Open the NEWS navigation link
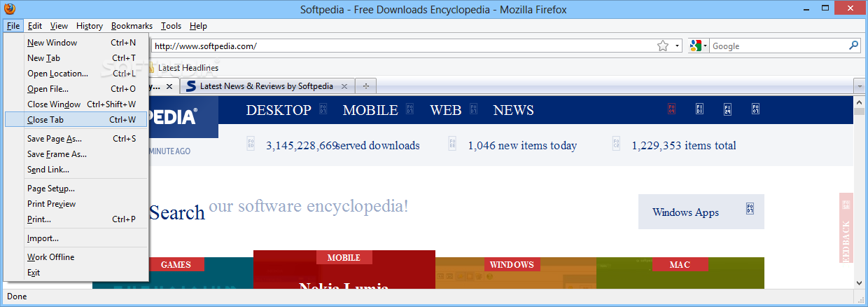The image size is (868, 307). click(x=513, y=110)
